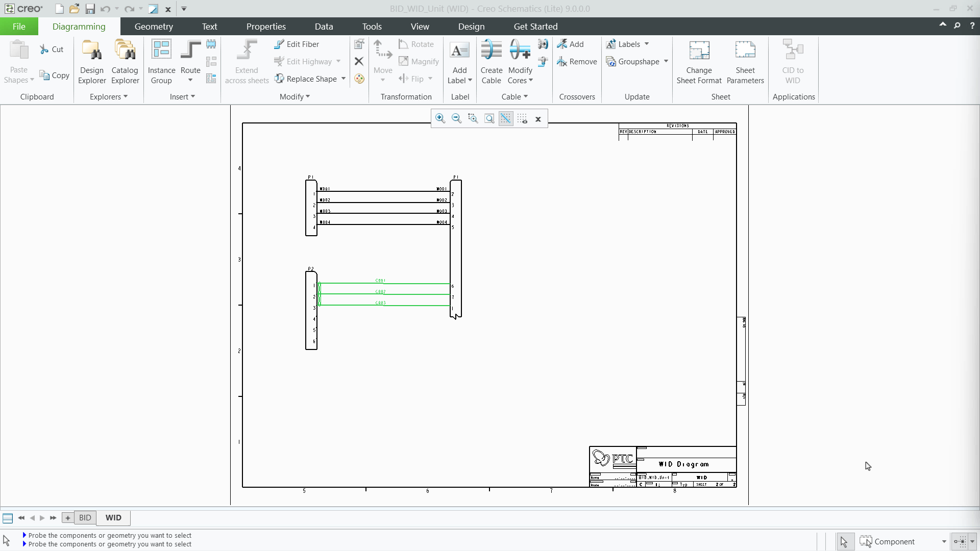
Task: Expand the Insert group menu
Action: click(x=182, y=97)
